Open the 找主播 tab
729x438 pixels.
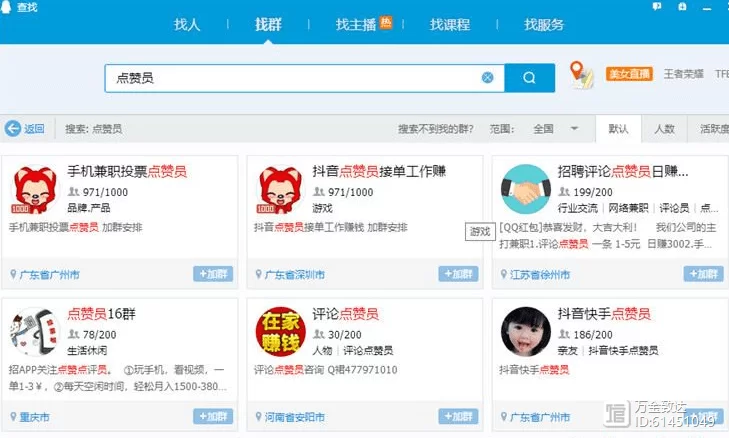pos(356,24)
